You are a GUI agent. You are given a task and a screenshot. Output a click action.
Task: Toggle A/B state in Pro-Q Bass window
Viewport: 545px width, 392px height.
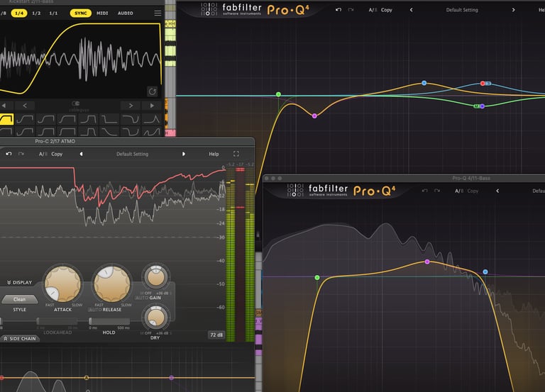pos(459,191)
